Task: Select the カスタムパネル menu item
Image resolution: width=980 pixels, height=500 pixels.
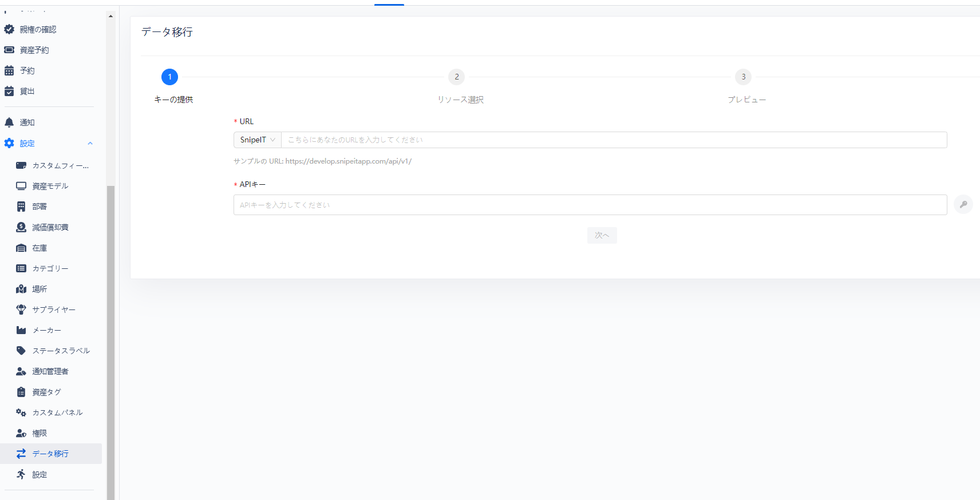Action: (x=51, y=412)
